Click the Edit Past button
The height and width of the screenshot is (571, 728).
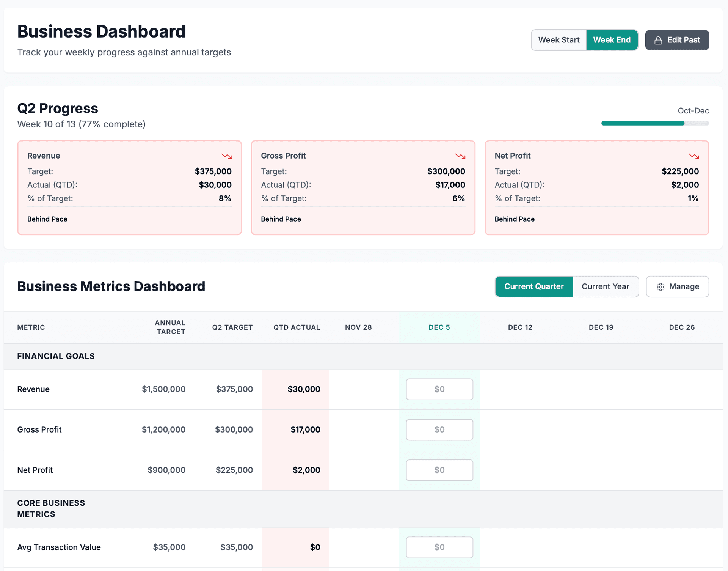(677, 40)
